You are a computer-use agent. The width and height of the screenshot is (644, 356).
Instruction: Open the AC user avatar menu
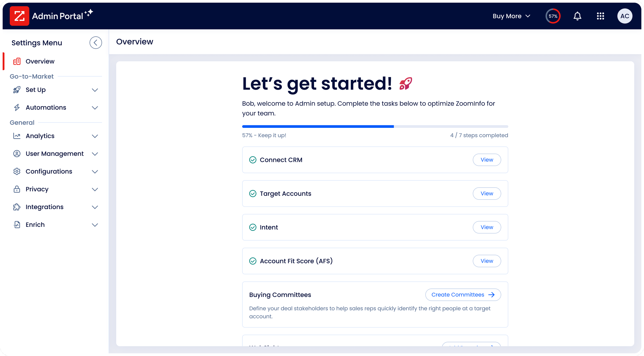[x=624, y=16]
